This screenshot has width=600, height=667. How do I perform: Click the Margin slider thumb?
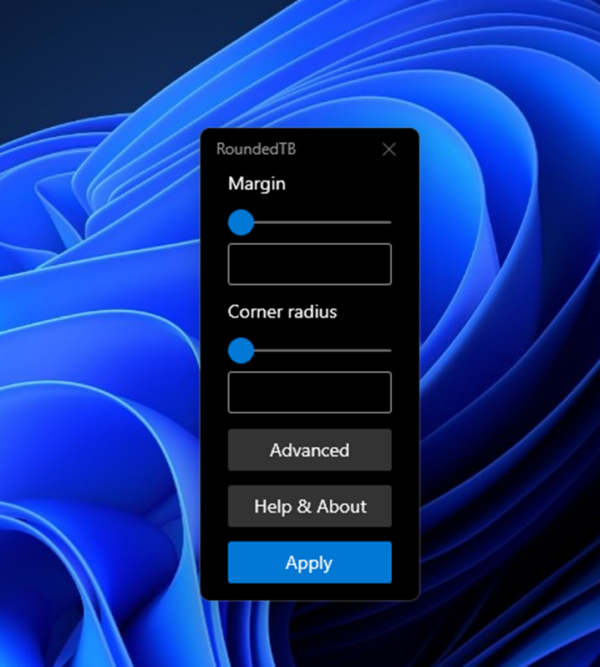click(241, 222)
